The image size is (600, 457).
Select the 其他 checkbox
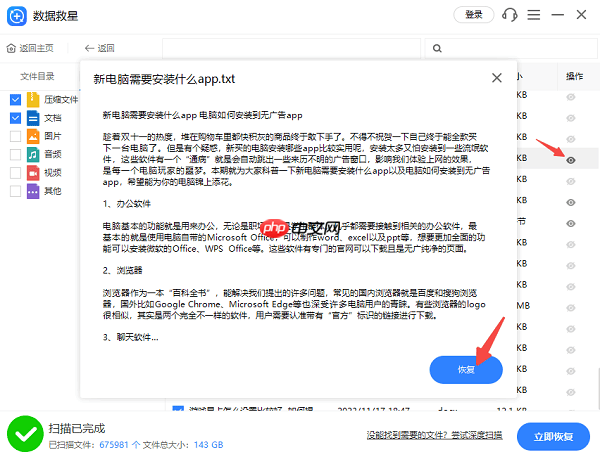click(x=15, y=191)
